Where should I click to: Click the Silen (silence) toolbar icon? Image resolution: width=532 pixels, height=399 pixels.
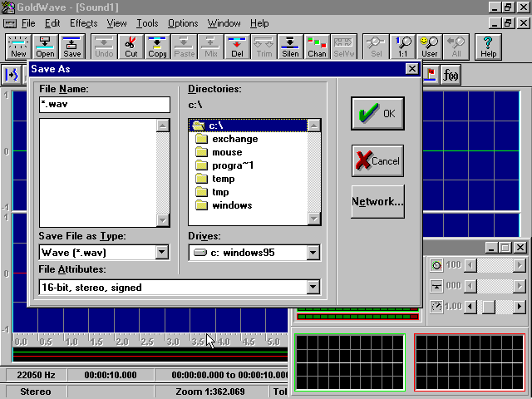point(289,47)
